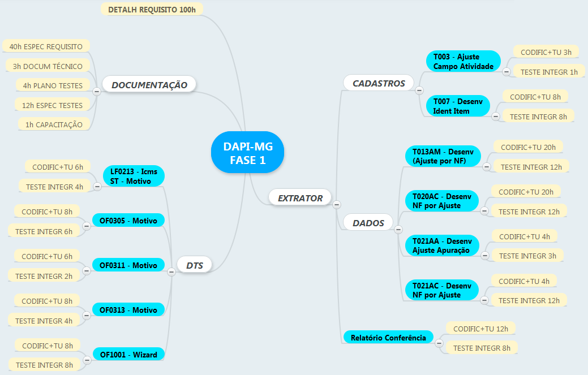Collapse the DOCUMENTAÇÃO branch toggle

pos(97,92)
